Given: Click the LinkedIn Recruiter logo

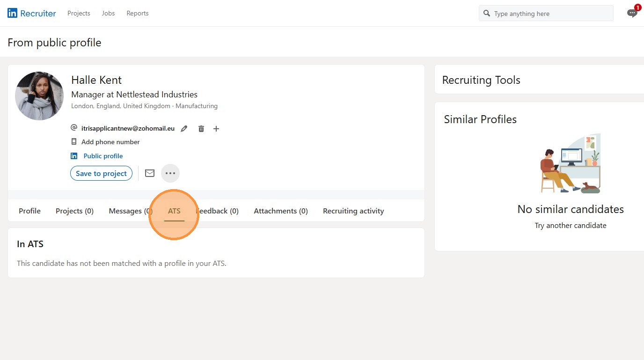Looking at the screenshot, I should pyautogui.click(x=31, y=13).
